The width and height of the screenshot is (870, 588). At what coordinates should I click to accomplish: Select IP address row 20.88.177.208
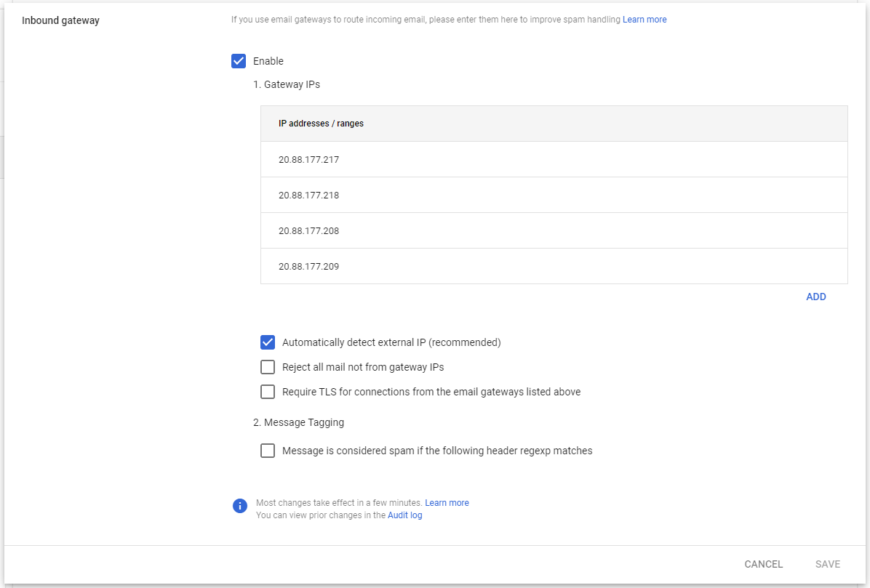(554, 230)
